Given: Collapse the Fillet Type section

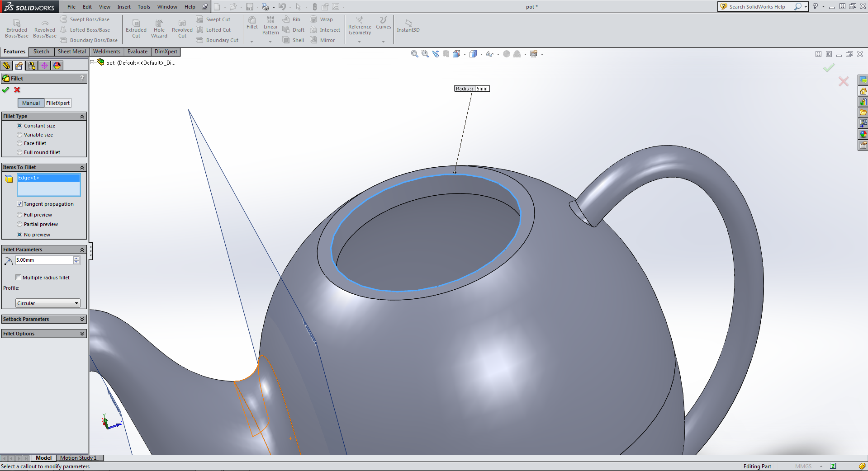Looking at the screenshot, I should pos(82,117).
